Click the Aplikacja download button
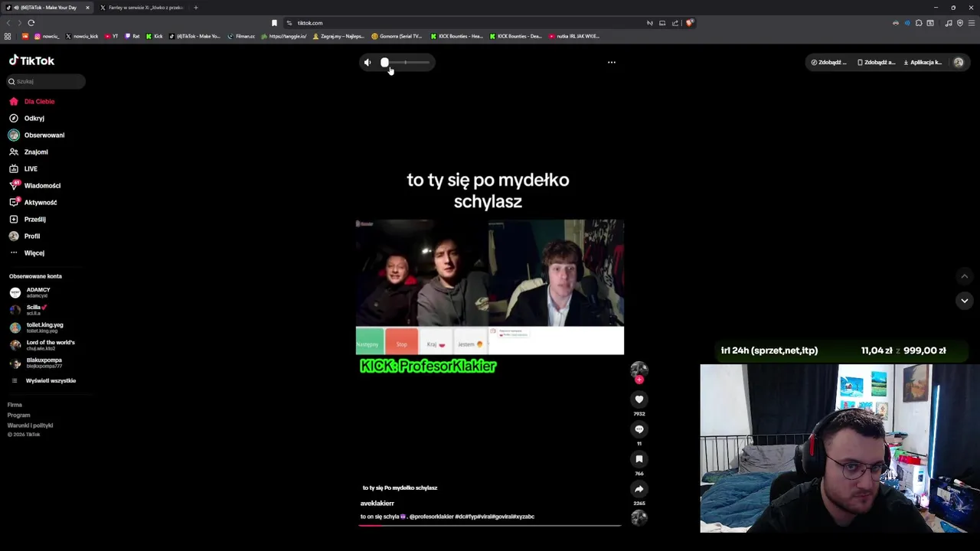This screenshot has height=551, width=980. click(923, 63)
